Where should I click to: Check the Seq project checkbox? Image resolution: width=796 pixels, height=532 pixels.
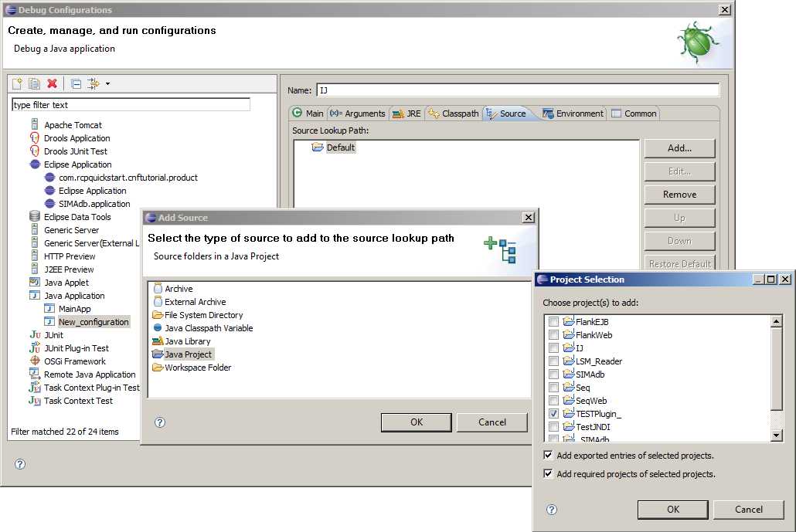pyautogui.click(x=553, y=388)
